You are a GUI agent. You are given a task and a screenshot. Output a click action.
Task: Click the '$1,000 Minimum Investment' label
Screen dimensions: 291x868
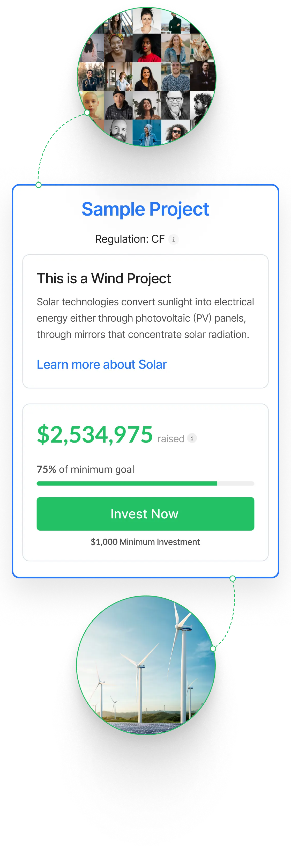click(145, 542)
